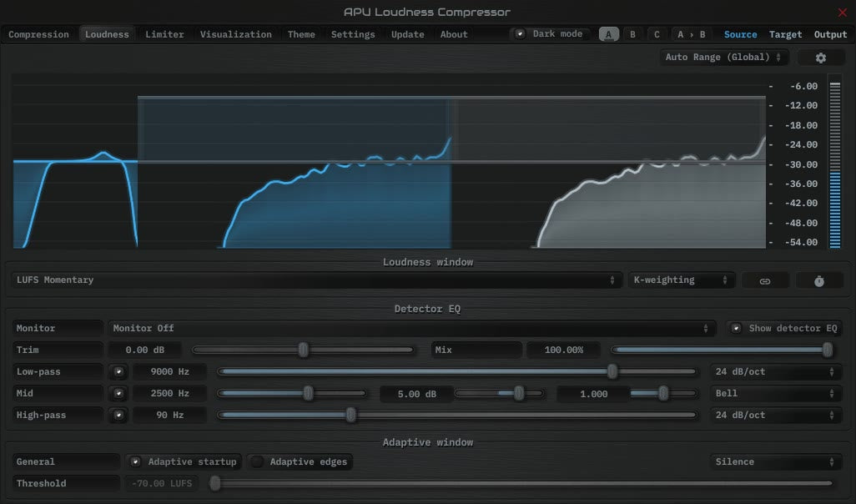Adjust the Trim slider

point(303,350)
